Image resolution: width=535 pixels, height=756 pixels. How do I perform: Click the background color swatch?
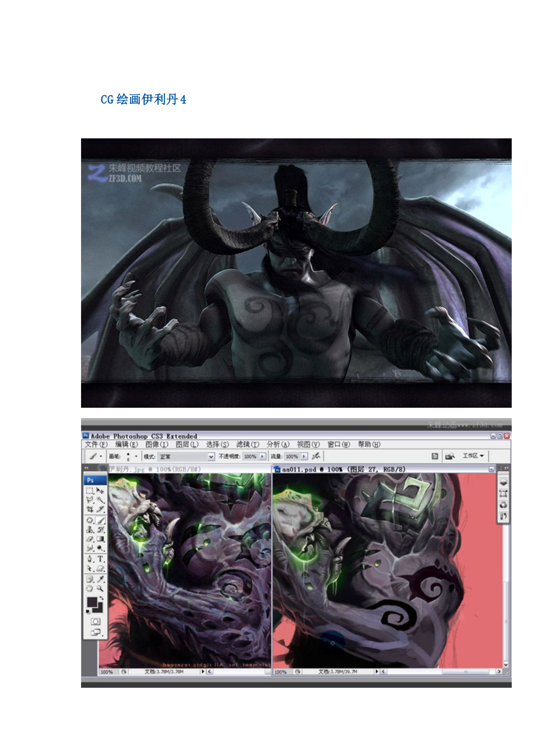pos(100,609)
